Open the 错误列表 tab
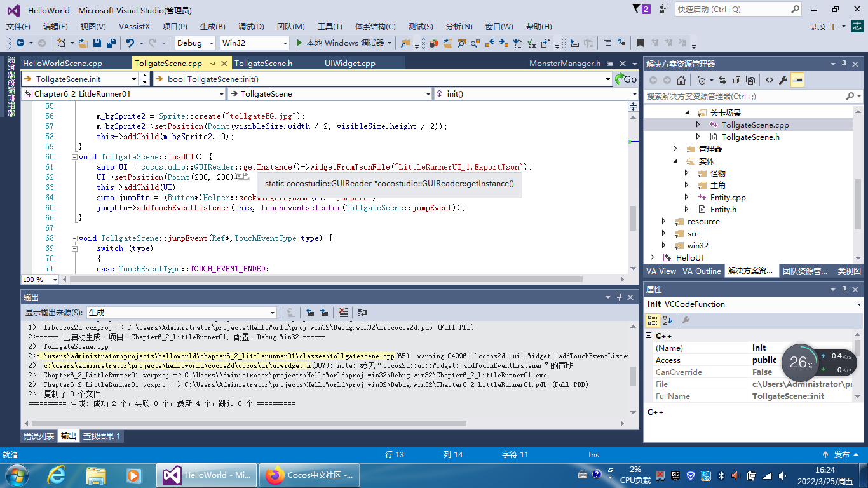This screenshot has height=488, width=868. point(39,436)
